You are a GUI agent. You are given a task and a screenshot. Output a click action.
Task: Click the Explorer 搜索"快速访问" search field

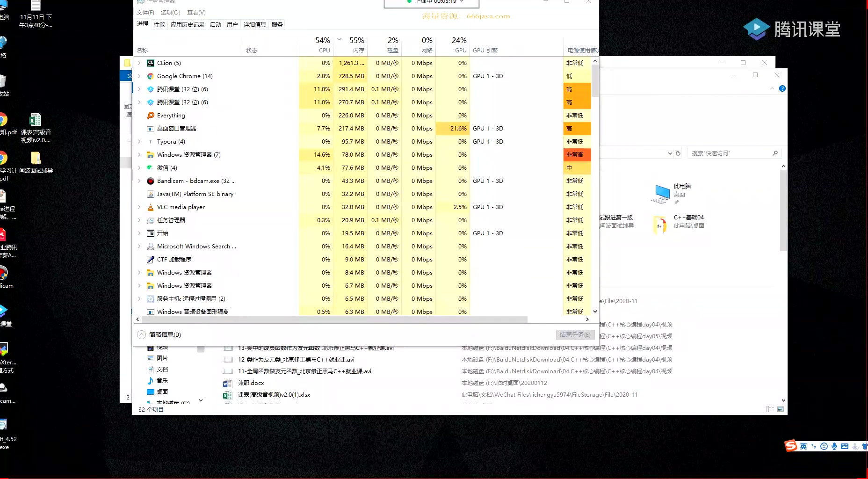point(733,153)
